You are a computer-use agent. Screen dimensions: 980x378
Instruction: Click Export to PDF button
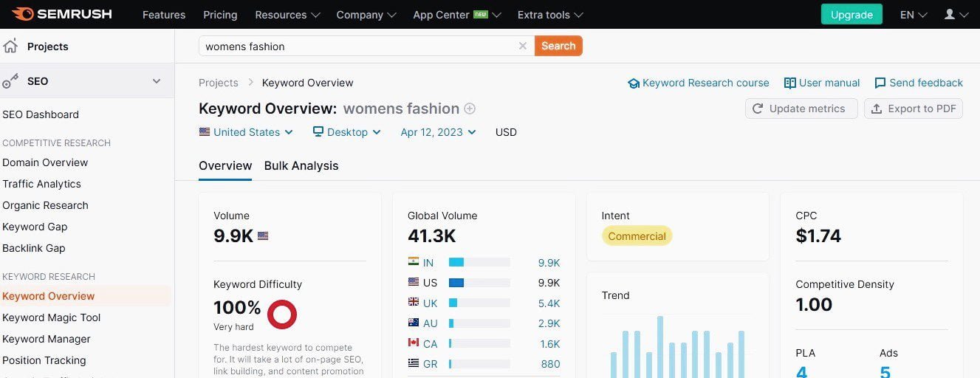click(x=914, y=109)
